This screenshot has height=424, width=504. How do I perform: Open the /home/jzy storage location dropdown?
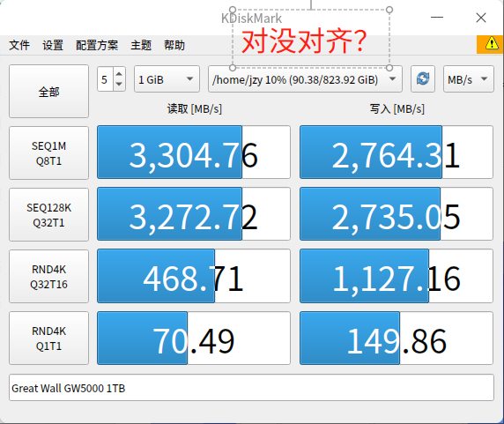pos(305,79)
